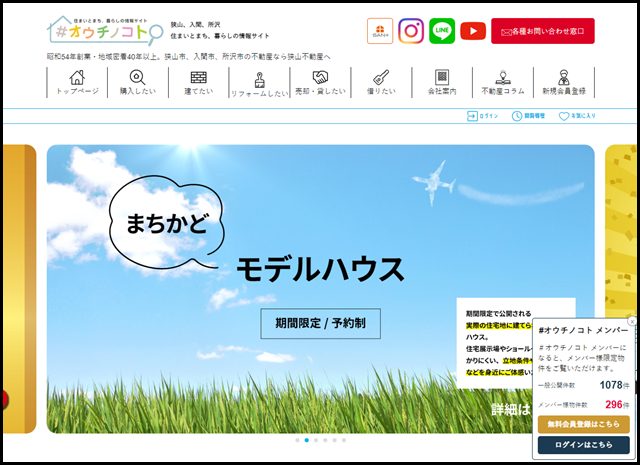Click the 詳細は text on banner
This screenshot has width=640, height=465.
(511, 409)
